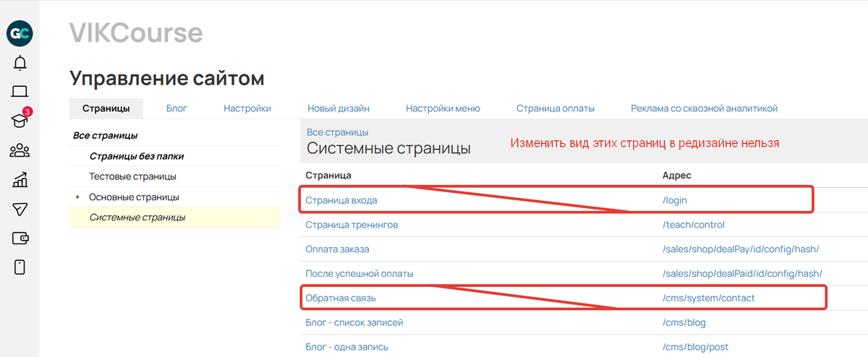Viewport: 868px width, 357px height.
Task: Select Системные страницы folder
Action: pyautogui.click(x=137, y=218)
